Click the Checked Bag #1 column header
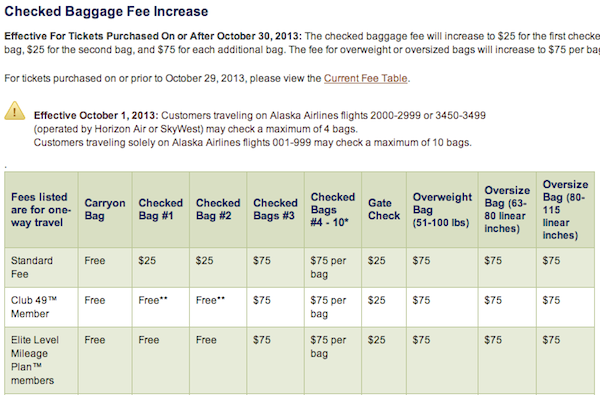This screenshot has width=600, height=395. coord(160,209)
